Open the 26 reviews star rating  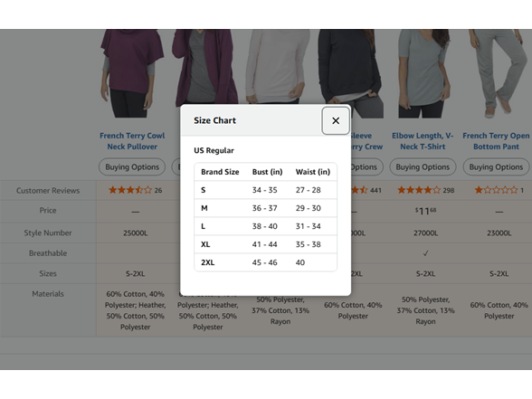pyautogui.click(x=135, y=190)
